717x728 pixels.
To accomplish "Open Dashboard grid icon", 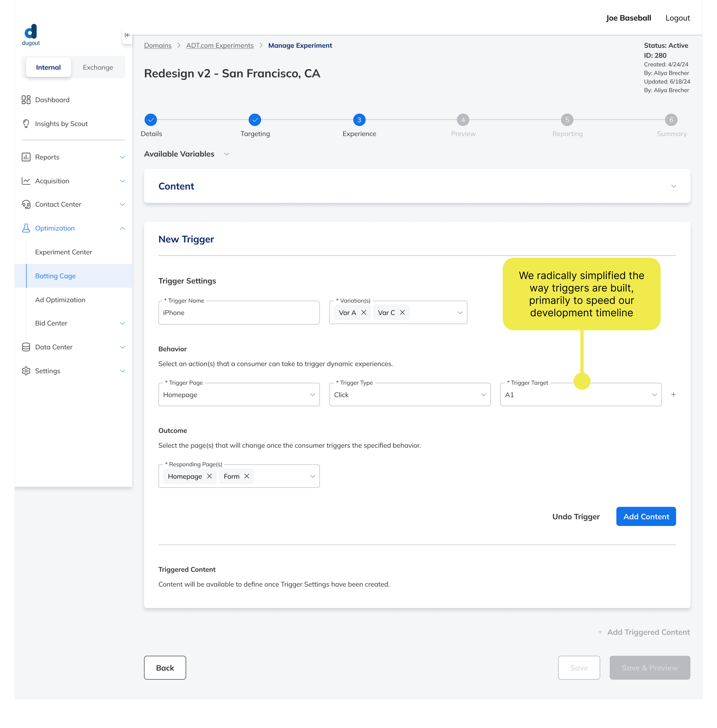I will [x=26, y=100].
